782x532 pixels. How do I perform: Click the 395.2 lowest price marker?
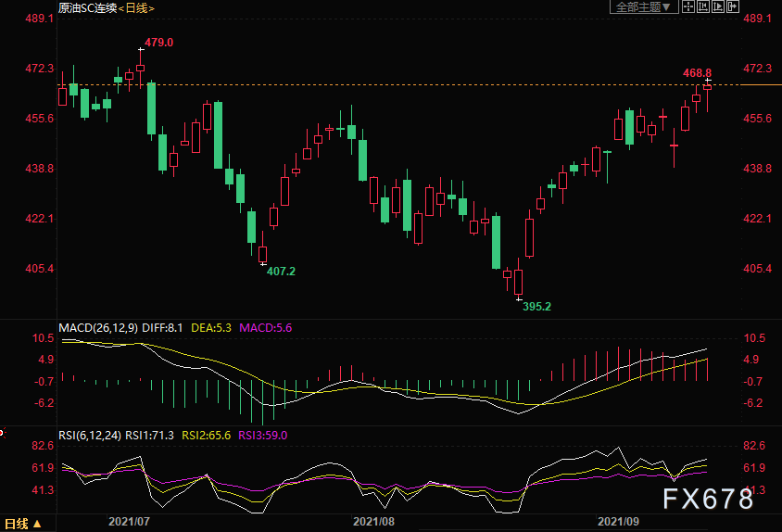pyautogui.click(x=535, y=305)
